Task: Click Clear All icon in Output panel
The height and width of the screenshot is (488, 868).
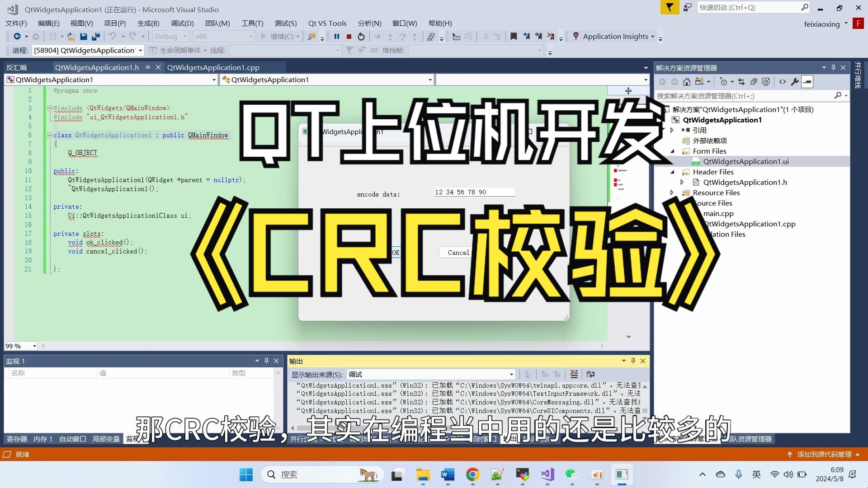Action: click(574, 374)
